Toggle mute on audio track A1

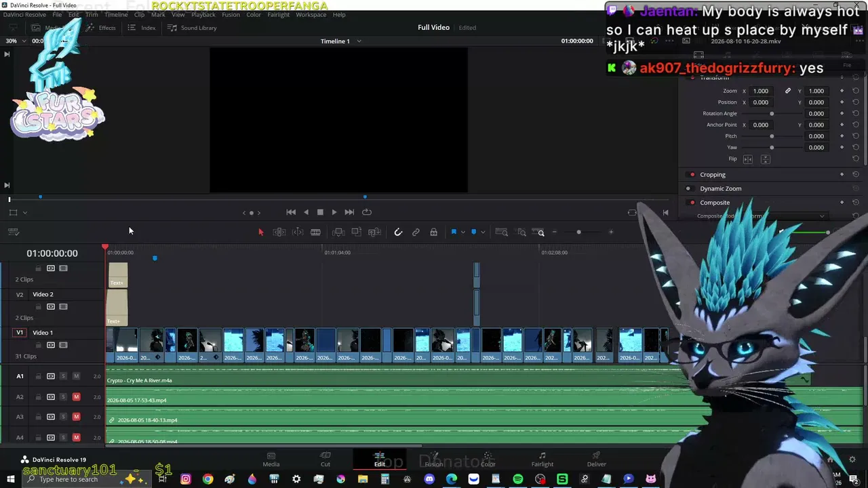(x=76, y=376)
